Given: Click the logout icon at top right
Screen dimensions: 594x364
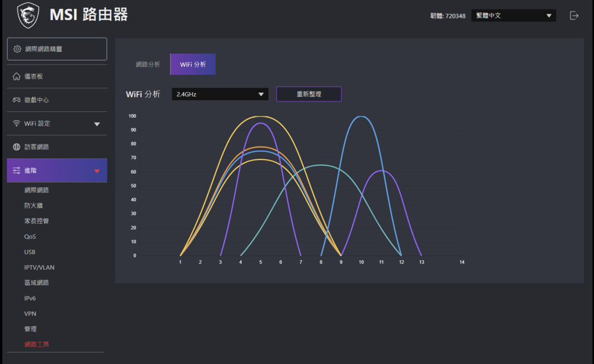Looking at the screenshot, I should pos(574,16).
